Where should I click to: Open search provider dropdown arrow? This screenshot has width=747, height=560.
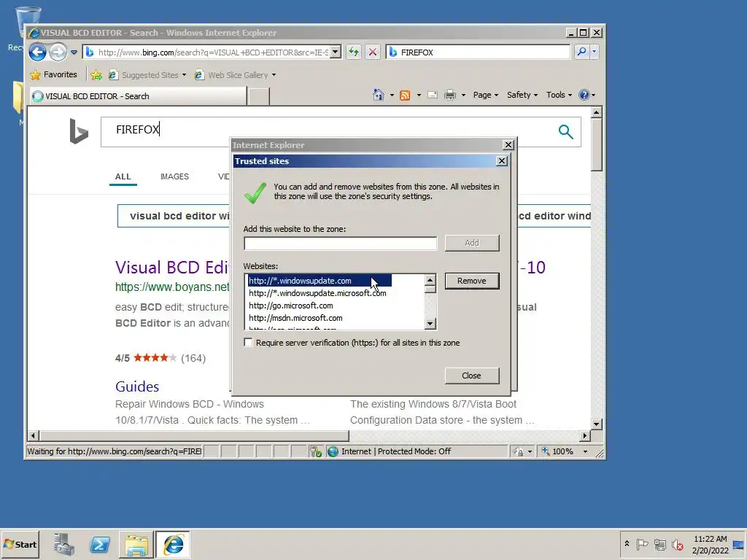tap(594, 52)
